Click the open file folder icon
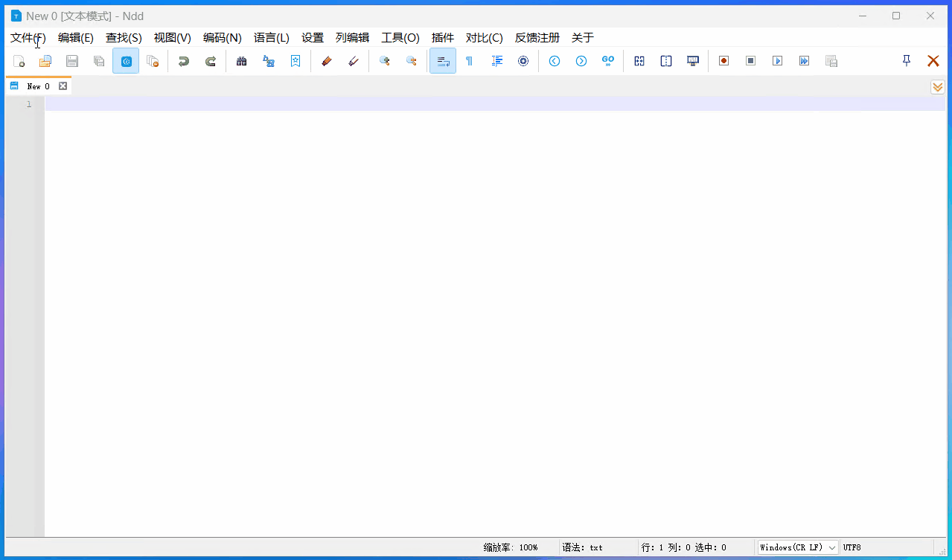Screen dimensions: 952x560 (45, 61)
